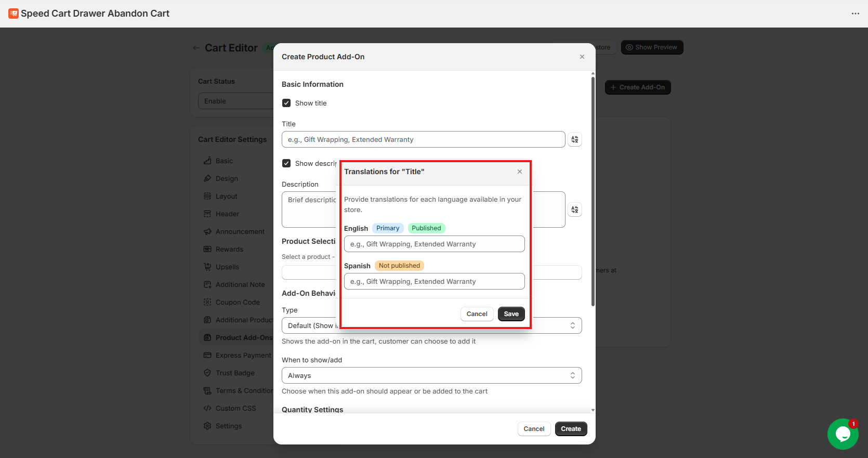The image size is (868, 458).
Task: Open the three-dot menu at top right
Action: point(855,14)
